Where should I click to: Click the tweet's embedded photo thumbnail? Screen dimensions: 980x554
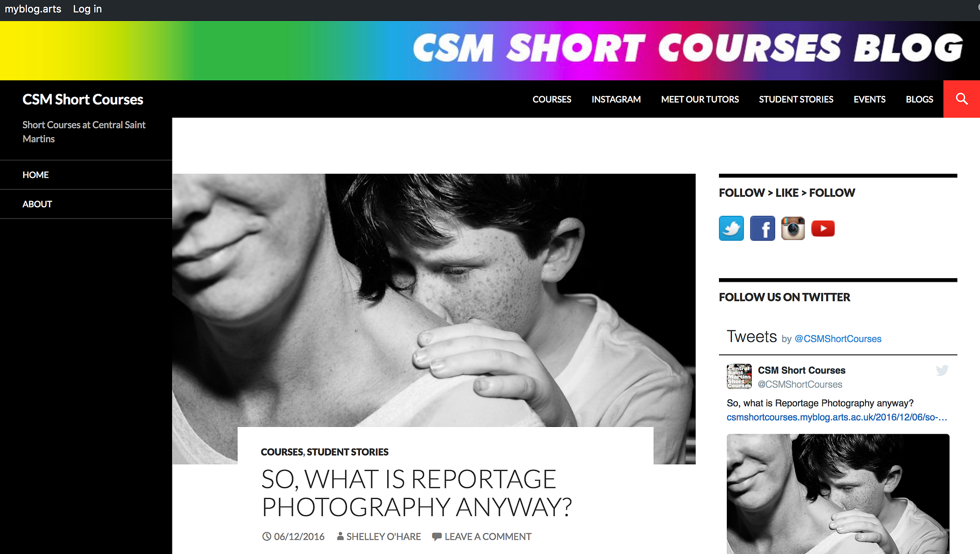pos(838,494)
